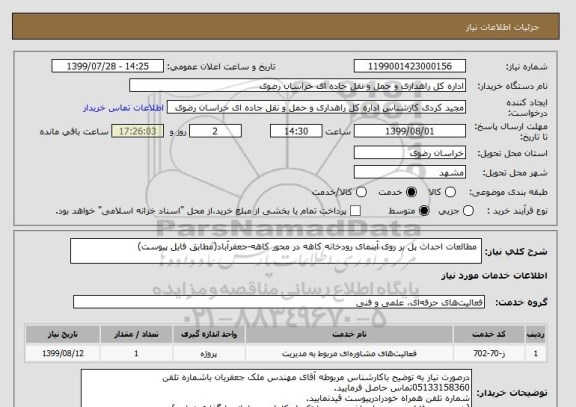Click row number cell 1 in the table
This screenshot has width=576, height=407.
[x=536, y=353]
